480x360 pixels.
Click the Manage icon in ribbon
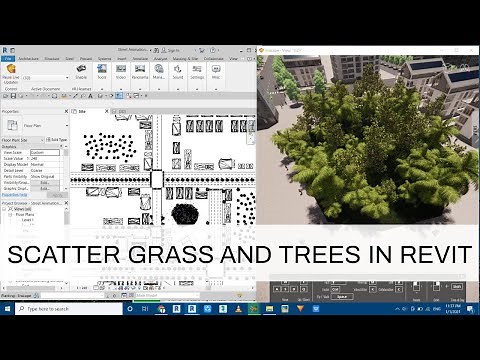[x=159, y=69]
